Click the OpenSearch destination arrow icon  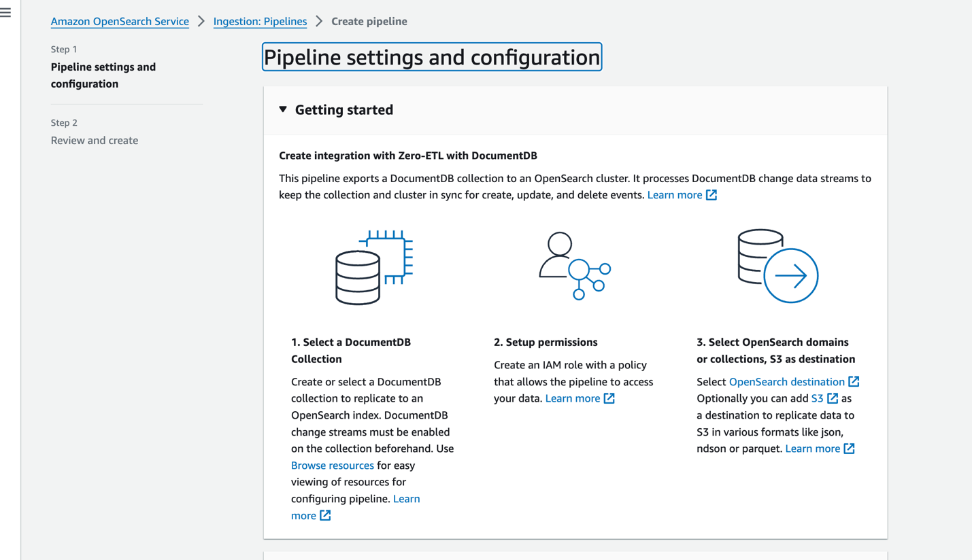click(778, 266)
